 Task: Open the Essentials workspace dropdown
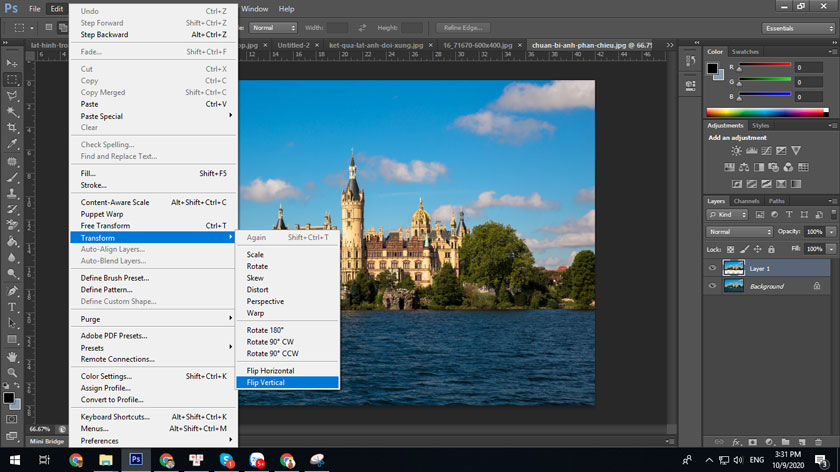pyautogui.click(x=798, y=28)
